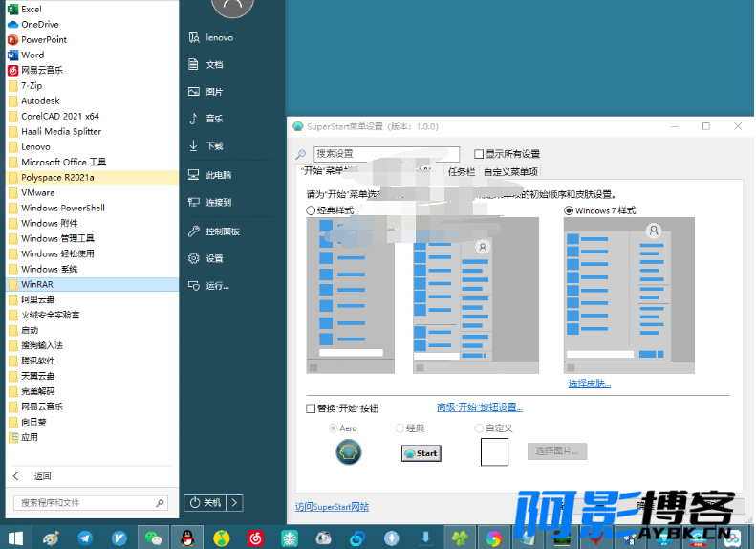
Task: Open NetEase Cloud Music red taskbar icon
Action: [255, 538]
